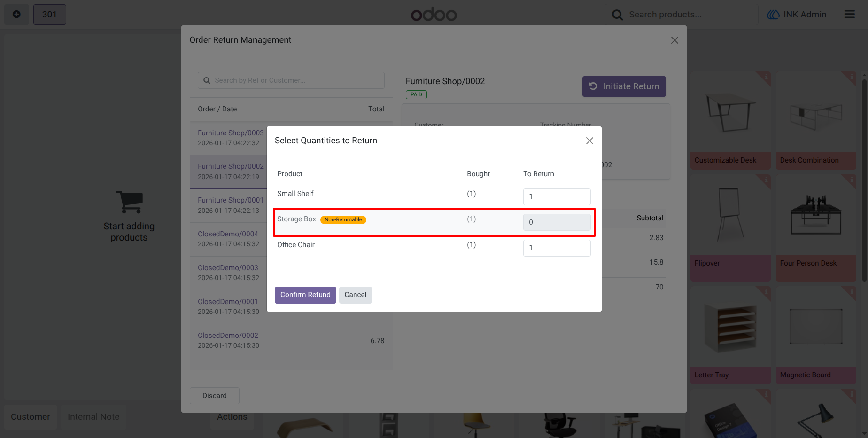Click Search by Ref or Customer field
868x438 pixels.
[x=291, y=80]
